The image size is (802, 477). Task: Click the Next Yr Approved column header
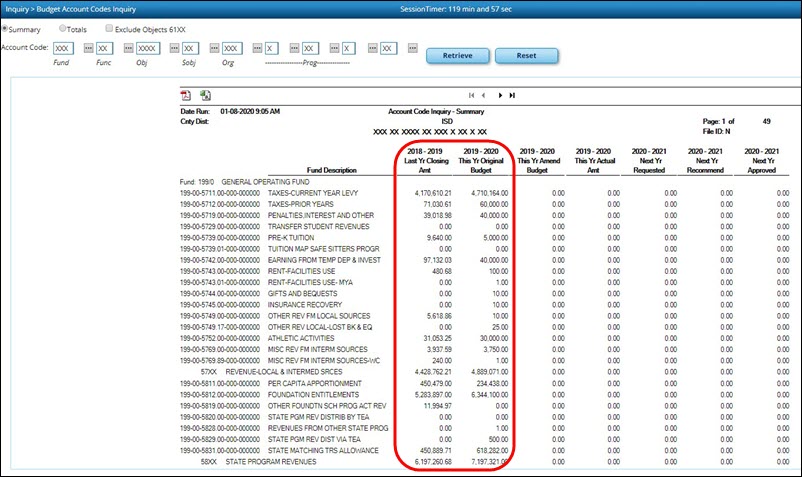tap(762, 161)
